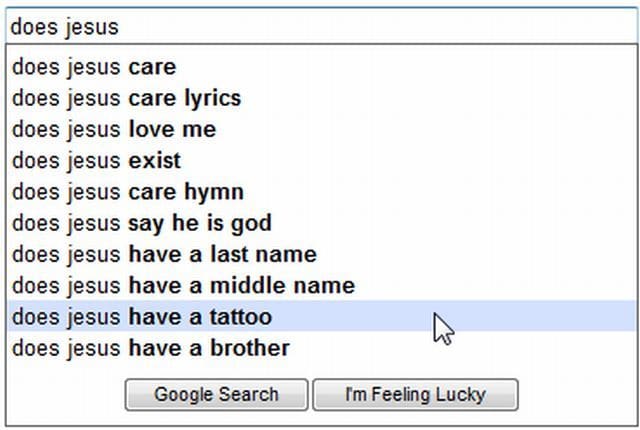Choose the "does jesus care lyrics" suggestion
The image size is (640, 430).
coord(126,99)
